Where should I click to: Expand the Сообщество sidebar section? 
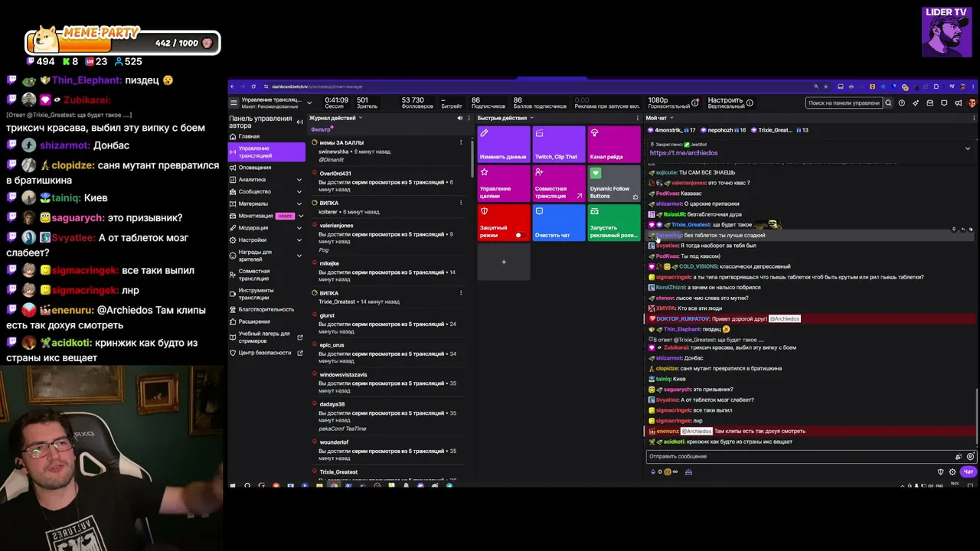pos(299,191)
